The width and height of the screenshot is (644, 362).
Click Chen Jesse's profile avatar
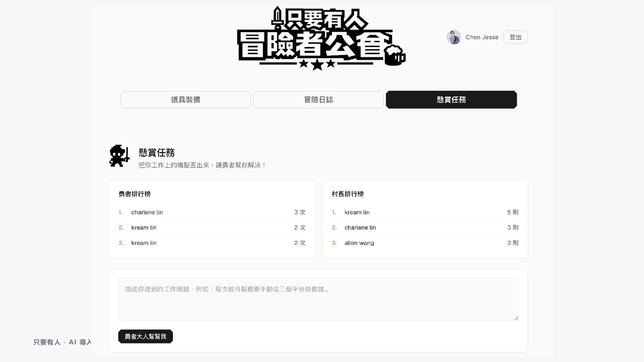tap(454, 37)
